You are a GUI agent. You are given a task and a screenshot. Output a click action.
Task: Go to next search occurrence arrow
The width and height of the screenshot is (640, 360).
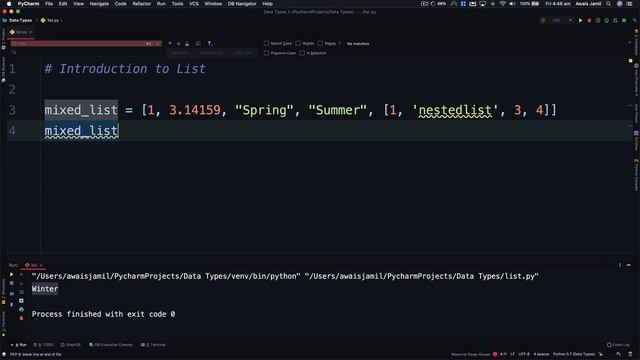[178, 43]
